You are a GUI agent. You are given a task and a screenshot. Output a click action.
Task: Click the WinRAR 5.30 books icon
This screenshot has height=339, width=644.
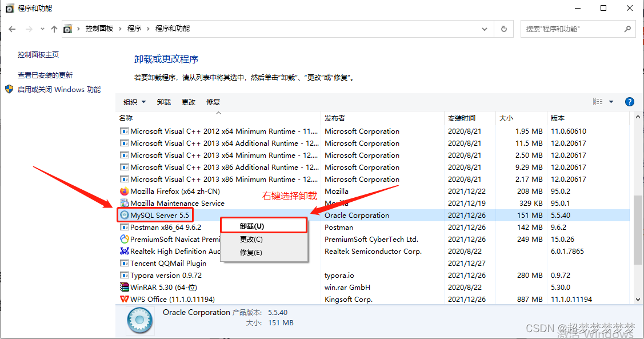(124, 287)
